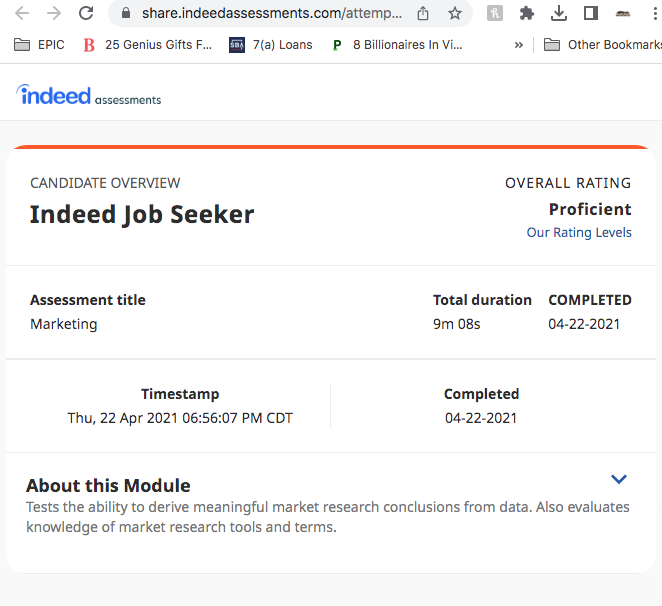Bookmark this page with the star icon
The image size is (662, 606).
pos(455,14)
